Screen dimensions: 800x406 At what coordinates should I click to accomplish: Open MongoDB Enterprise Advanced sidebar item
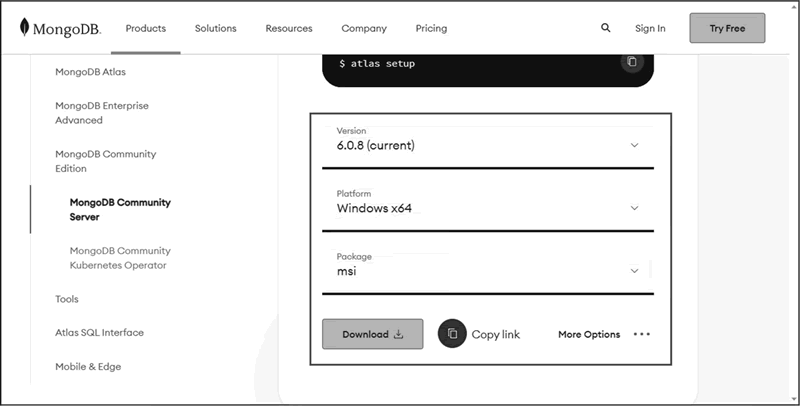tap(102, 113)
